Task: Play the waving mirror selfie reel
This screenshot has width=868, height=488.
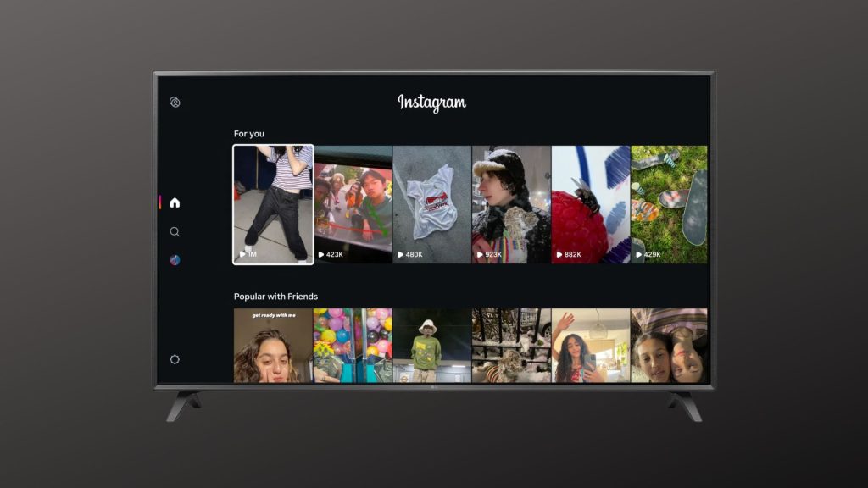Action: (x=590, y=346)
